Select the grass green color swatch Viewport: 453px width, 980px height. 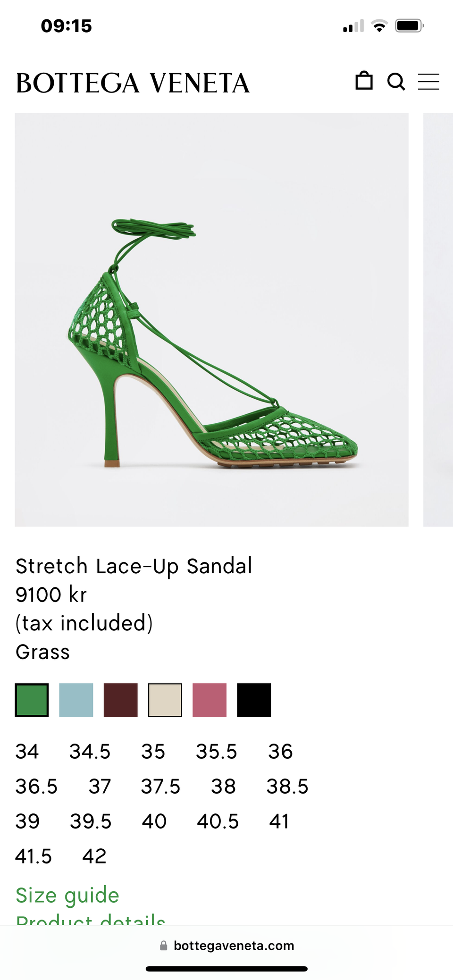[x=32, y=700]
